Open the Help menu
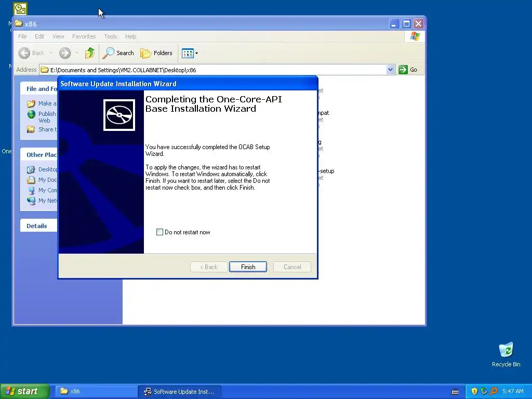 130,36
